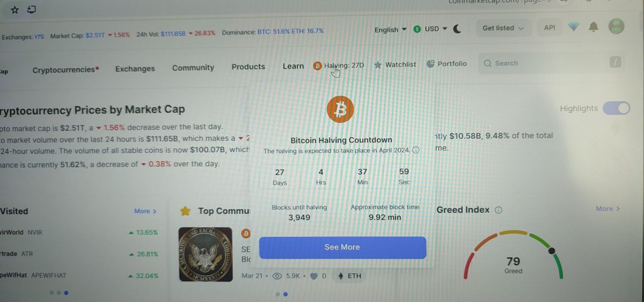Image resolution: width=644 pixels, height=302 pixels.
Task: Toggle the Highlights switch
Action: [x=616, y=108]
